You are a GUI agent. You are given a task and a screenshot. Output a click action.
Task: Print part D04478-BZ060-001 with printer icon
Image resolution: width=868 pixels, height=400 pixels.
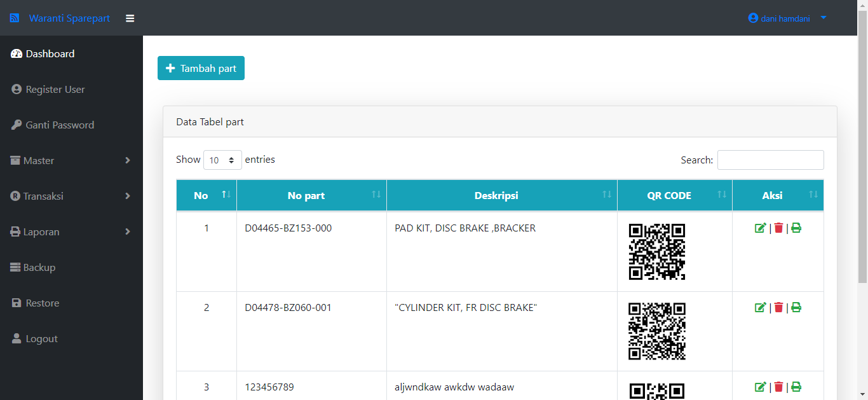pyautogui.click(x=796, y=307)
